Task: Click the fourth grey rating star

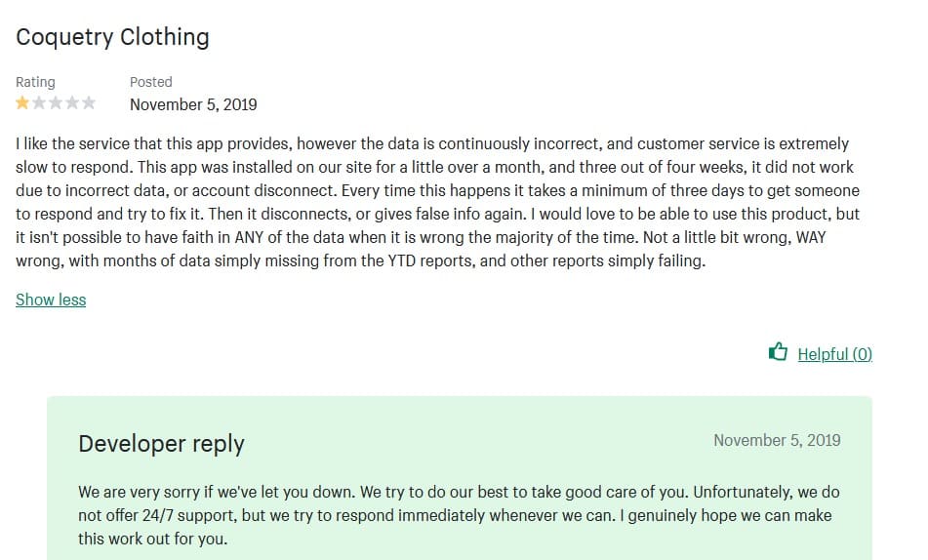Action: click(x=72, y=102)
